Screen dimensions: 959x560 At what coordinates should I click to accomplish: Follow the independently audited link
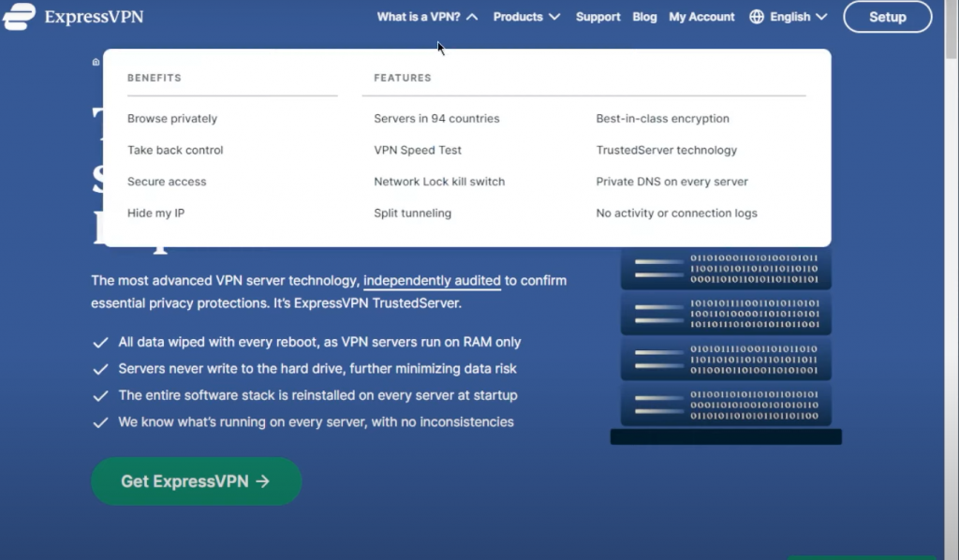click(432, 281)
